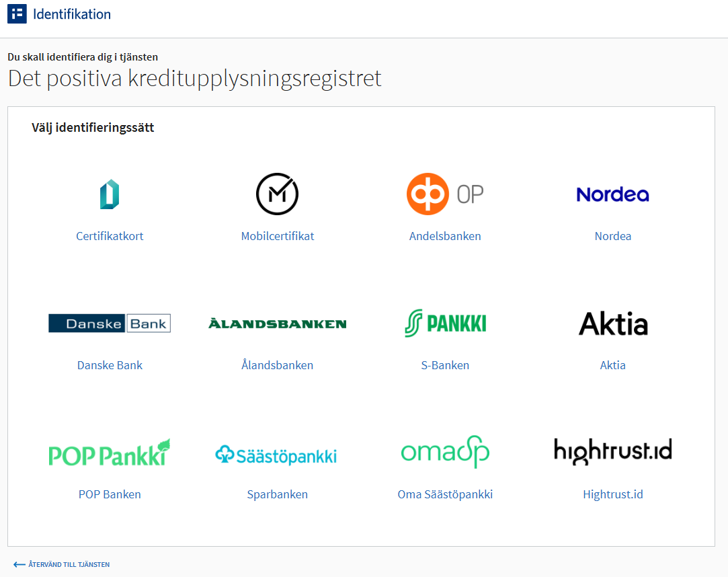Open the Nordea identification link
Viewport: 728px width, 577px height.
[x=612, y=236]
